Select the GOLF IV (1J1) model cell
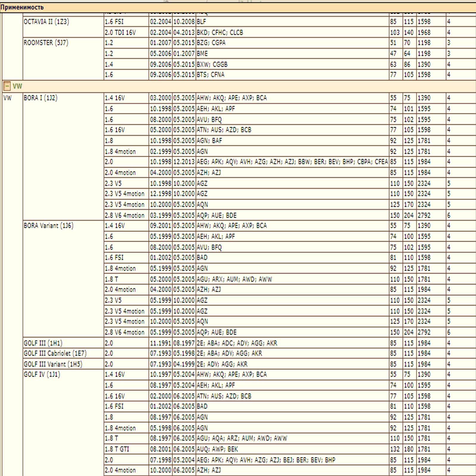The image size is (476, 476). [x=42, y=375]
